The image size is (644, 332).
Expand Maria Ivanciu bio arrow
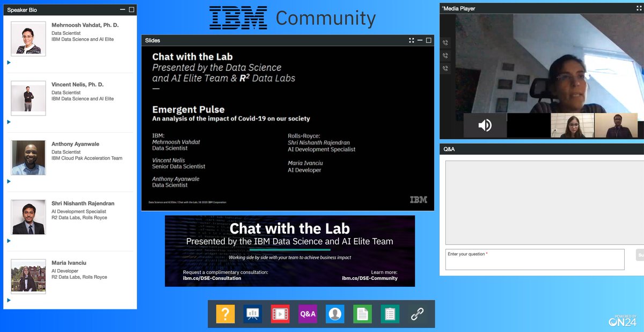pyautogui.click(x=9, y=300)
